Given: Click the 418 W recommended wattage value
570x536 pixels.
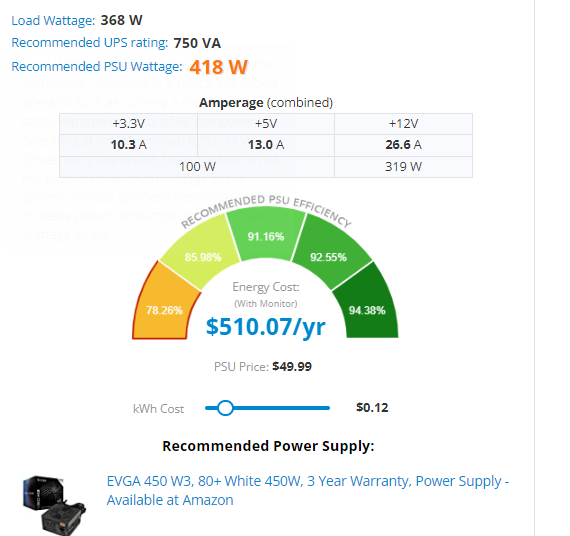Looking at the screenshot, I should coord(218,67).
